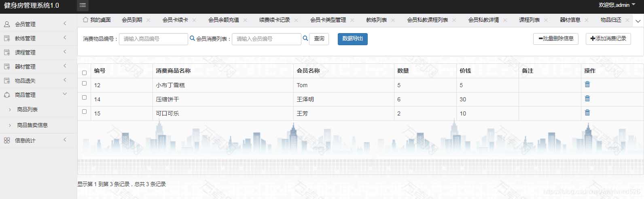Expand the 会员管理 sidebar menu

65,23
